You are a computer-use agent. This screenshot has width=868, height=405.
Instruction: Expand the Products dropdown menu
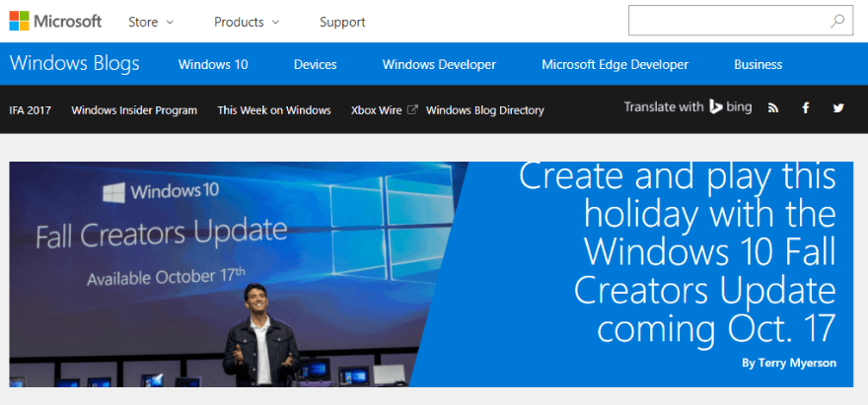point(247,22)
